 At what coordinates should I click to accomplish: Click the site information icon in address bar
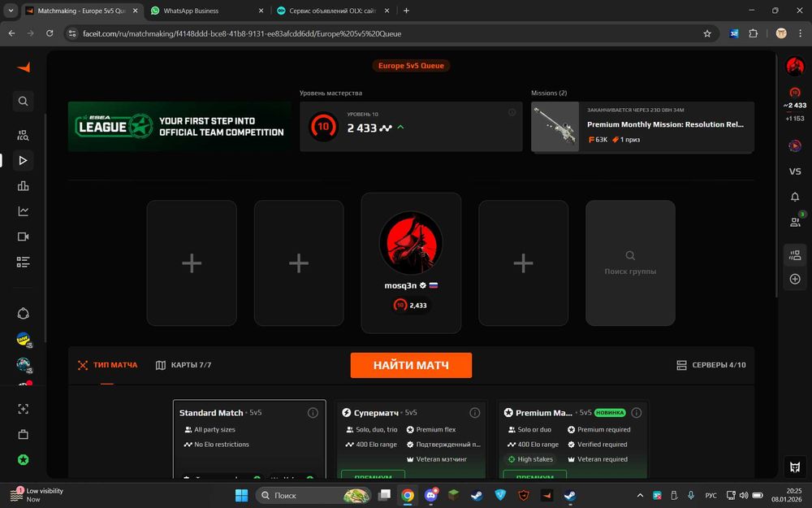(x=72, y=33)
